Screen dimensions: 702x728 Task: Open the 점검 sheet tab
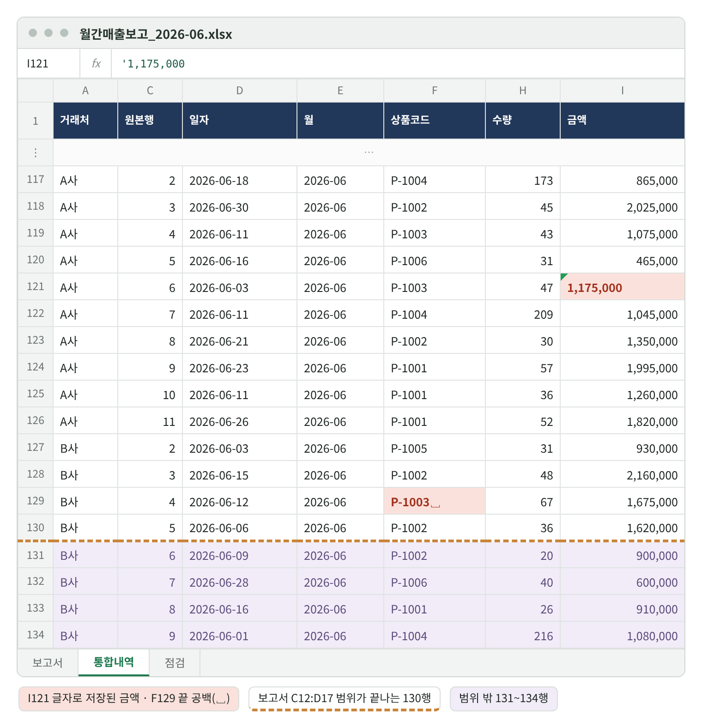click(x=175, y=662)
